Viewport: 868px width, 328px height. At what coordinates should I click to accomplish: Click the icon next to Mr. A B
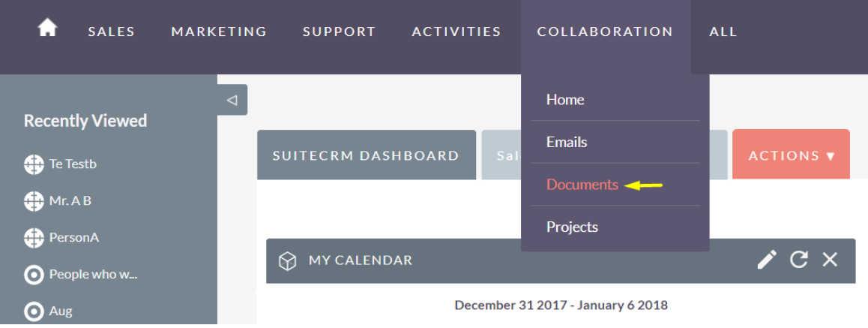pyautogui.click(x=34, y=201)
